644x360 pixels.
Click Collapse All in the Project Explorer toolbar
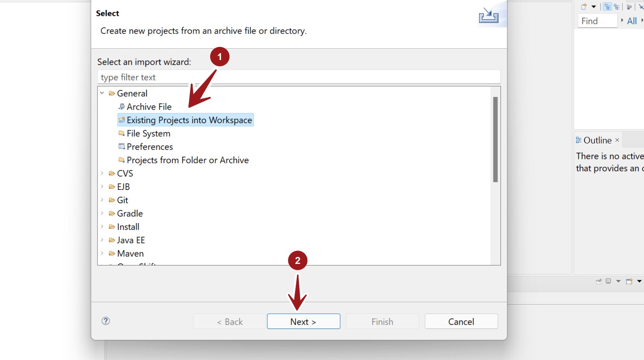coord(642,7)
